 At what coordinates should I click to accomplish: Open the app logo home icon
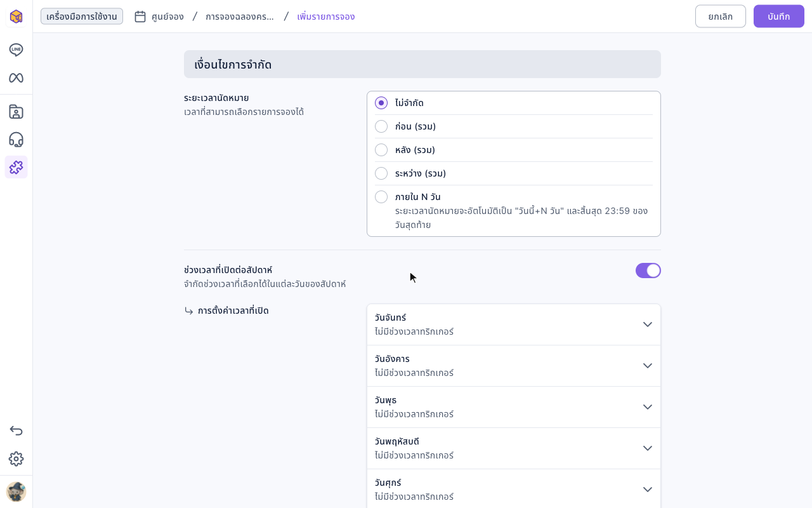(x=16, y=17)
